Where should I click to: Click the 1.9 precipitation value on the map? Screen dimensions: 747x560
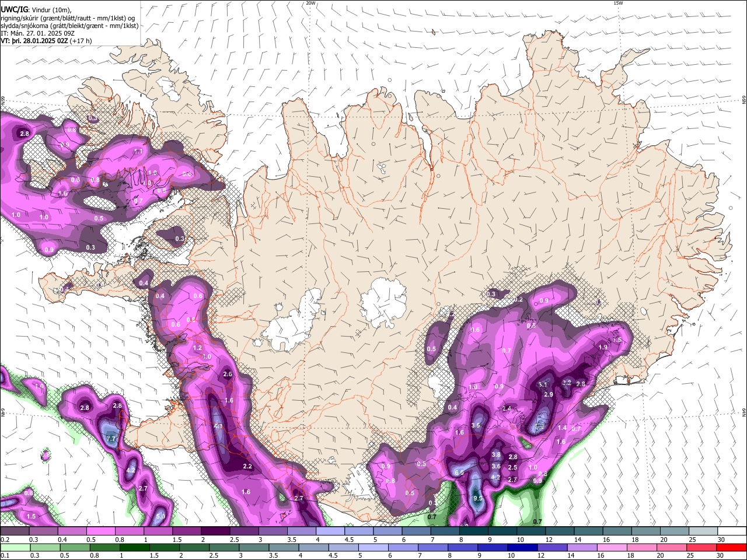point(603,347)
